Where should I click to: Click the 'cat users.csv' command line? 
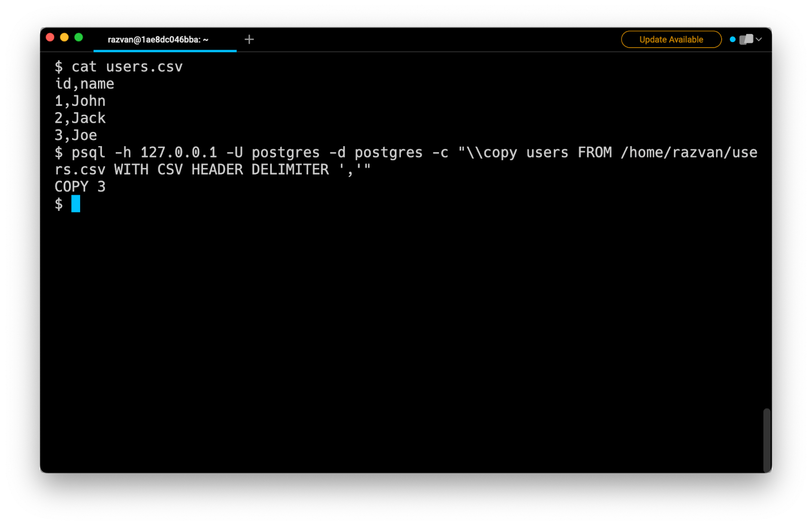126,67
